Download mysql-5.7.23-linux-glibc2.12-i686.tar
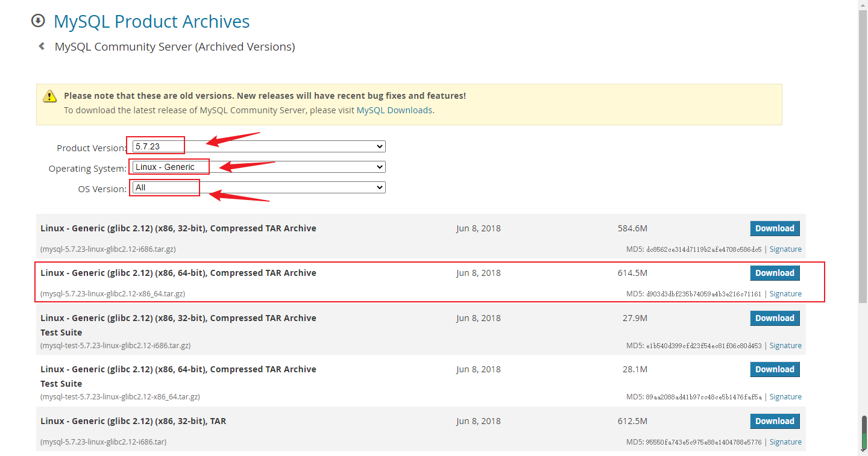Screen dimensions: 868x456 (775, 421)
